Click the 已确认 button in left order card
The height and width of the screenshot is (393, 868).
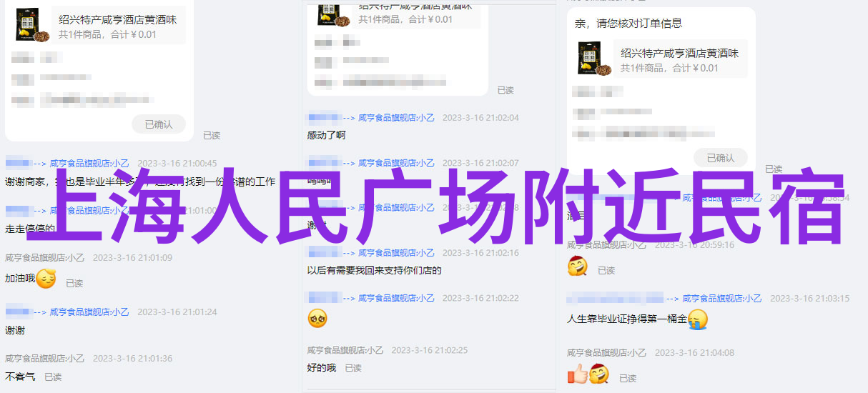pyautogui.click(x=159, y=124)
